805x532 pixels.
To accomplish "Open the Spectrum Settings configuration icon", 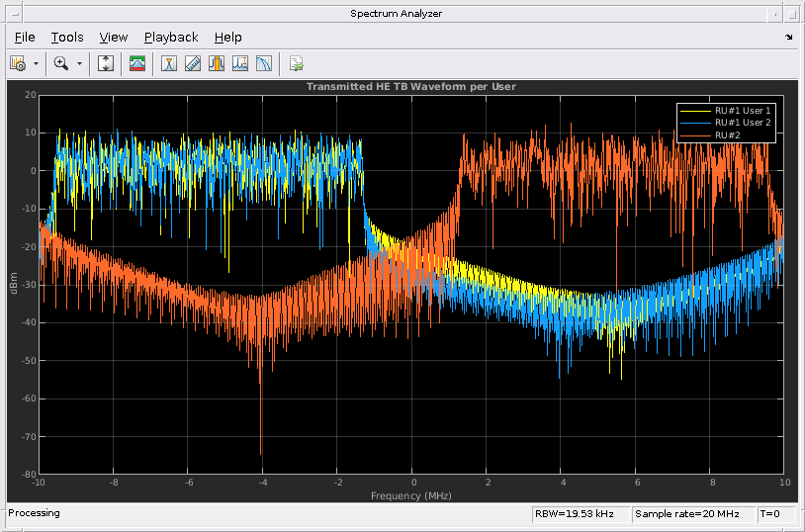I will point(18,63).
